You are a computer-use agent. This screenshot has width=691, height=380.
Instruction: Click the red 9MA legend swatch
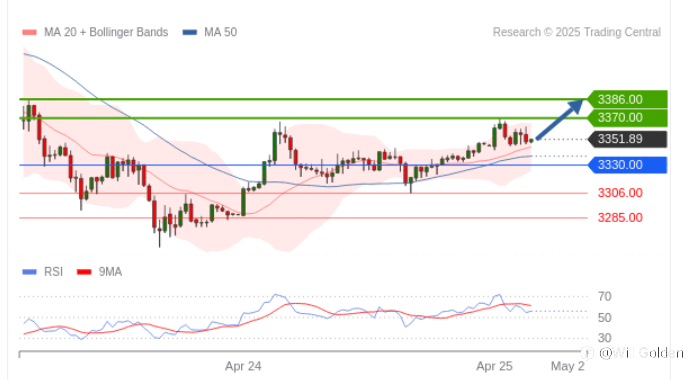pyautogui.click(x=84, y=272)
